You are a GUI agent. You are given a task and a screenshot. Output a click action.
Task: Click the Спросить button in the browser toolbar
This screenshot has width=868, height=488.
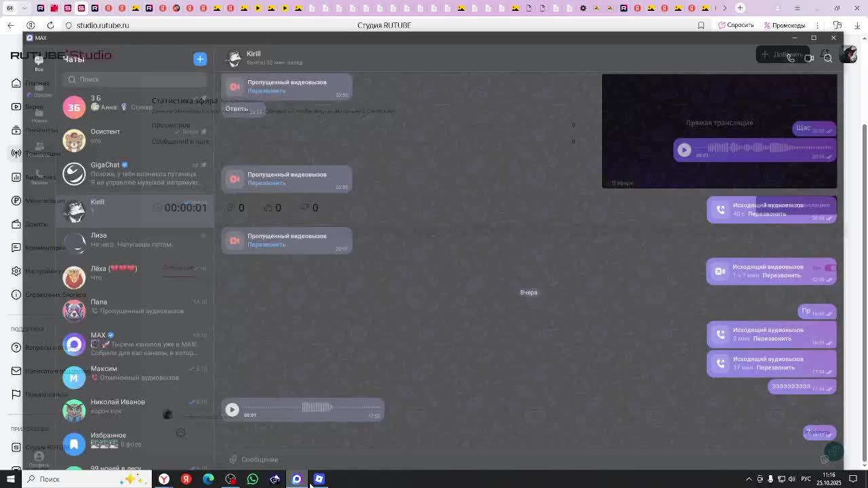click(736, 25)
